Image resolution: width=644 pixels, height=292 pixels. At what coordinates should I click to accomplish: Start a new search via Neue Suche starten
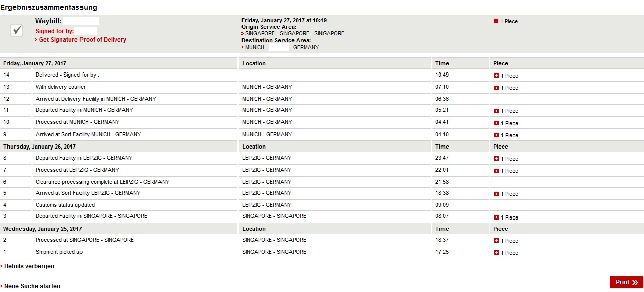click(32, 286)
